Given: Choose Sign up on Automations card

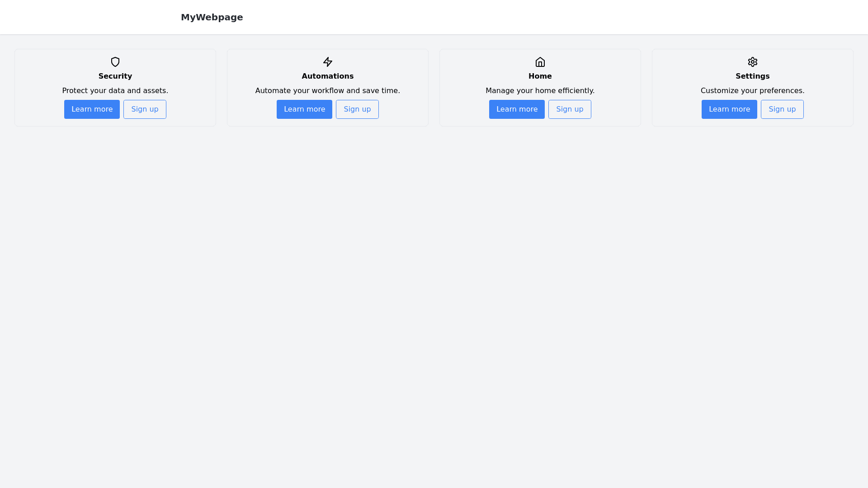Looking at the screenshot, I should click(357, 109).
